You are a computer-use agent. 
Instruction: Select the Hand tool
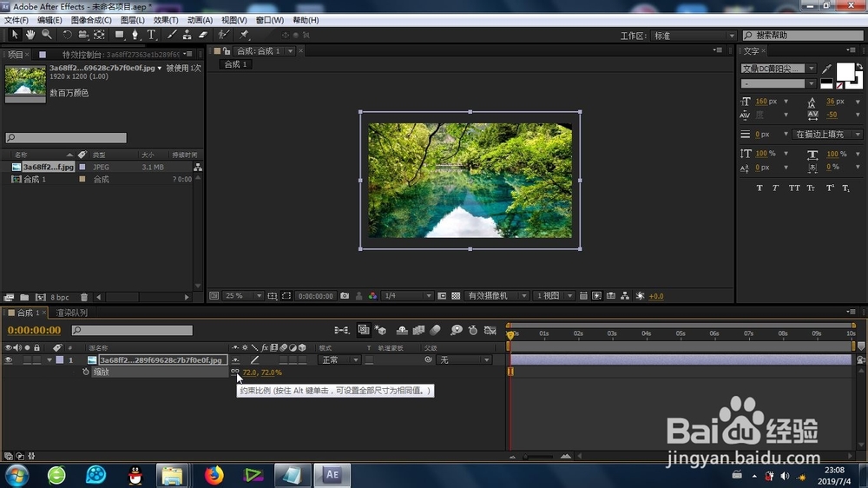pyautogui.click(x=30, y=35)
